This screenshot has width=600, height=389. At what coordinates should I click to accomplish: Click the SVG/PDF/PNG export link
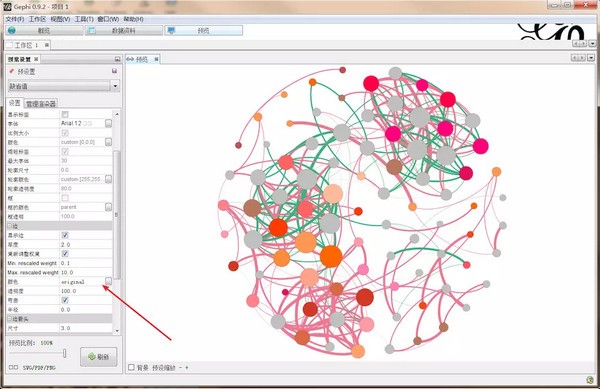pos(39,368)
